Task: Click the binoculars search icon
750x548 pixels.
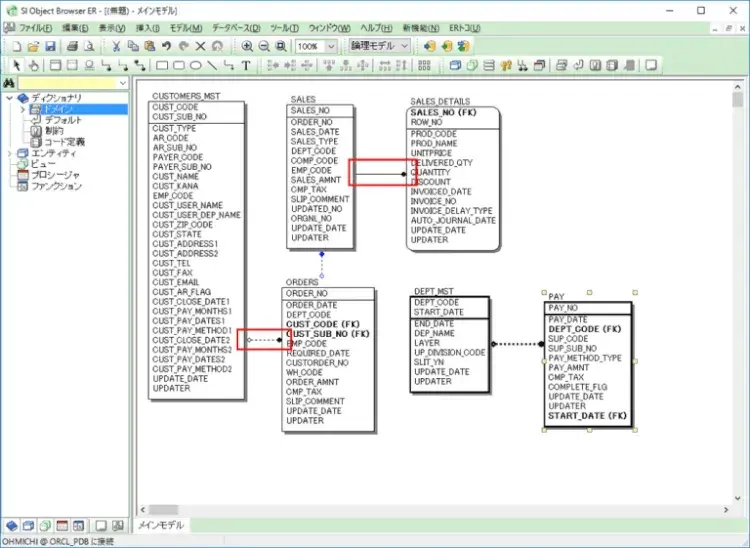Action: 9,83
